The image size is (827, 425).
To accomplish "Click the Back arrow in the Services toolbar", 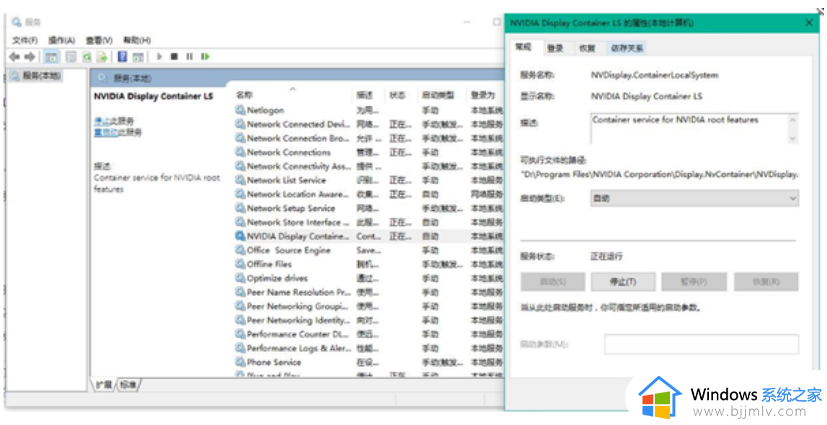I will pyautogui.click(x=14, y=56).
